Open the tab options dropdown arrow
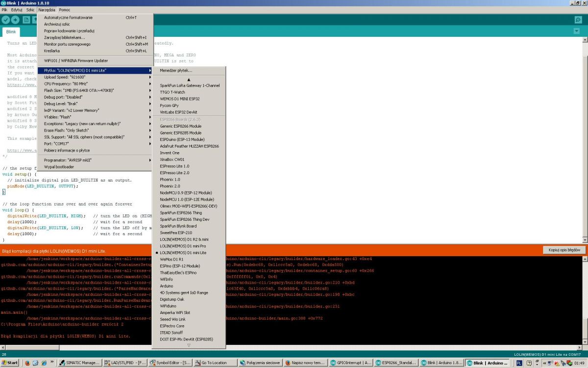This screenshot has height=368, width=588. pos(576,31)
